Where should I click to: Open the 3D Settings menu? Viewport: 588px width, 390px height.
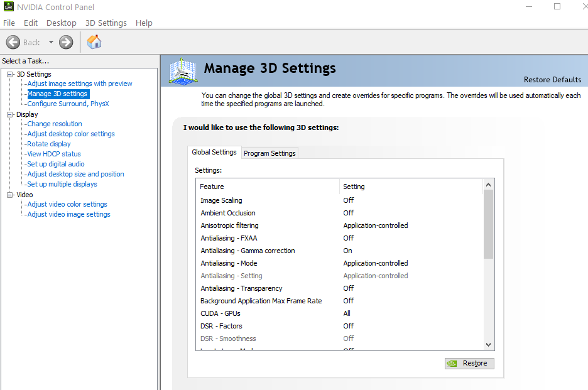click(x=106, y=23)
